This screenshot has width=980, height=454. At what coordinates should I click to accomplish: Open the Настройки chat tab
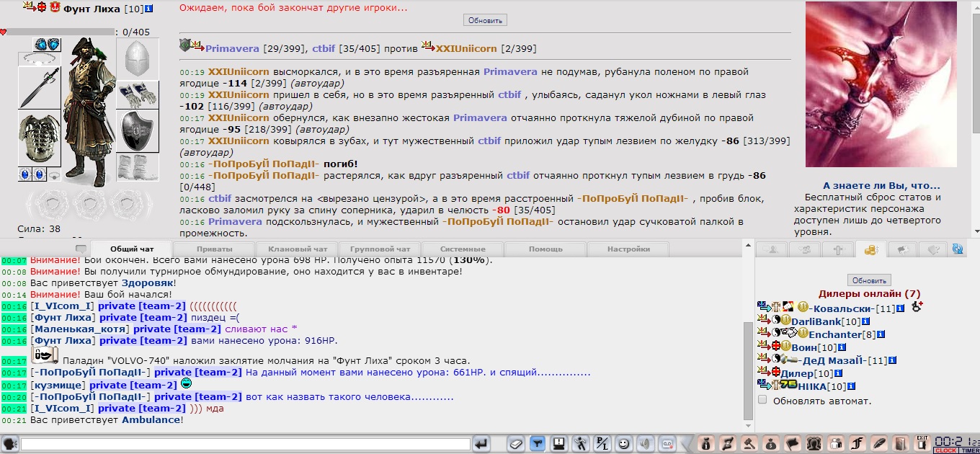click(x=628, y=249)
